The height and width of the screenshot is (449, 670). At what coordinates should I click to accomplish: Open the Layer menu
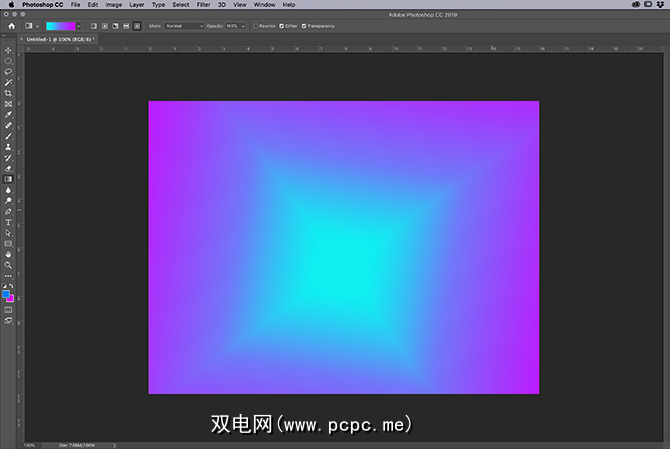pyautogui.click(x=136, y=5)
